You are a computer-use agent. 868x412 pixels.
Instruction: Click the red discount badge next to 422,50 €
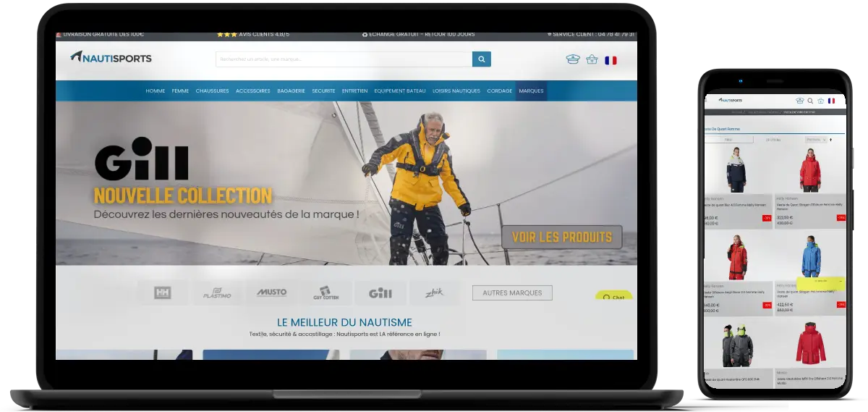pos(841,305)
